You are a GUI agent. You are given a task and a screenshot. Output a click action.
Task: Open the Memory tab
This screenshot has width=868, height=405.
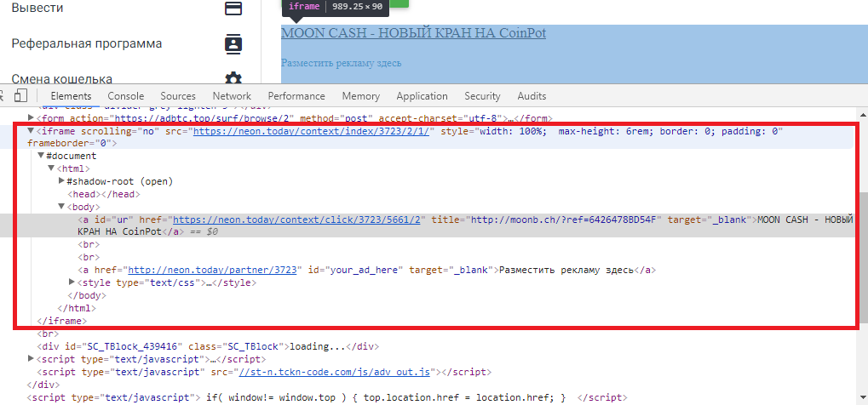point(361,95)
